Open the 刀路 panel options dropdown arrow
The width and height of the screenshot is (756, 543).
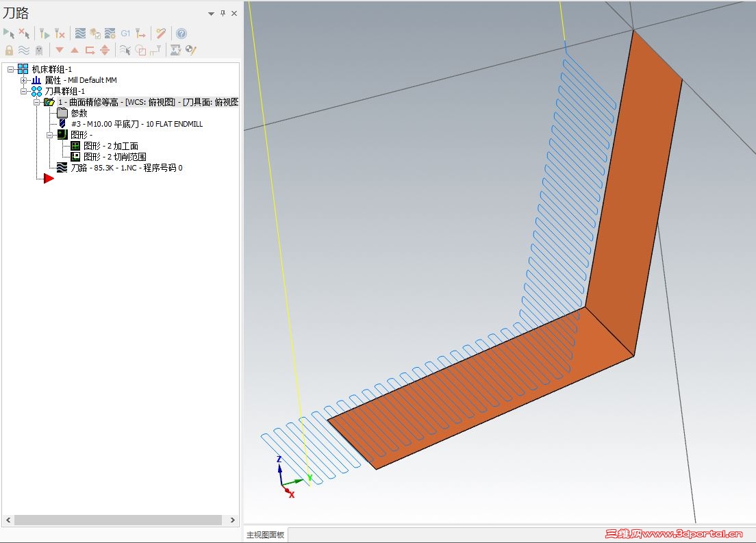point(211,14)
